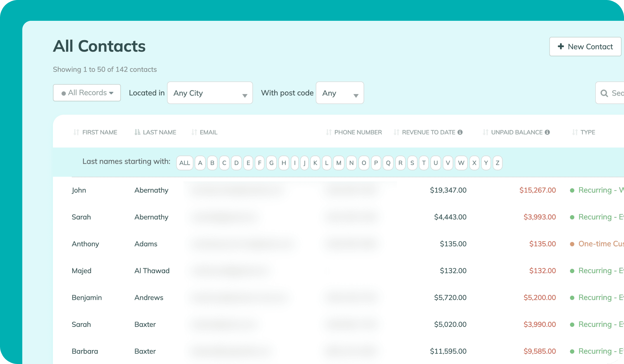624x364 pixels.
Task: Open the post code Any dropdown
Action: click(340, 93)
